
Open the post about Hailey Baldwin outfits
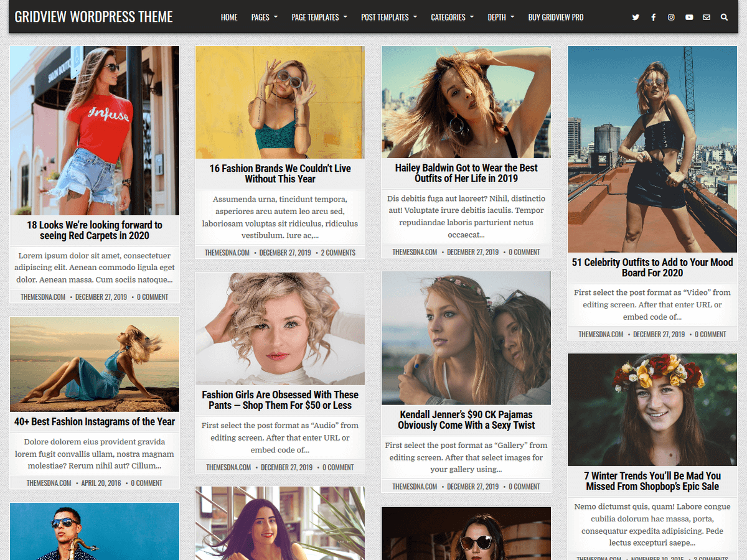tap(466, 173)
